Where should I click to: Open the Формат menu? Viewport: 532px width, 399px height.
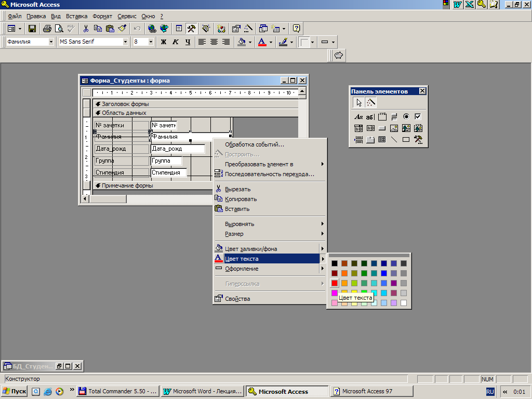pyautogui.click(x=102, y=16)
